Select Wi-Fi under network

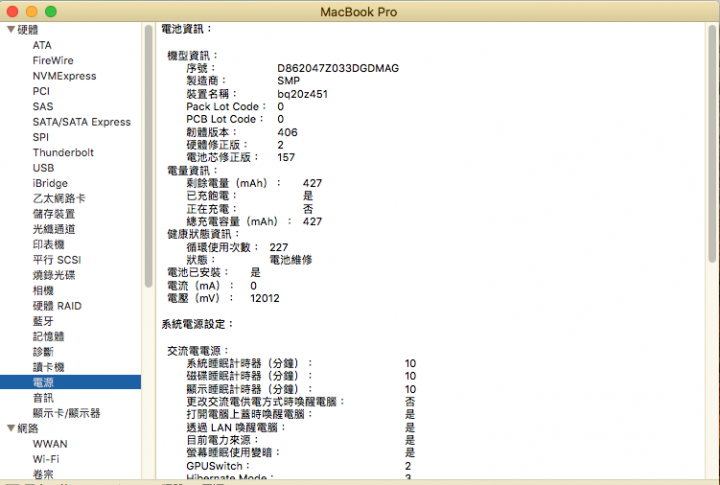(46, 459)
